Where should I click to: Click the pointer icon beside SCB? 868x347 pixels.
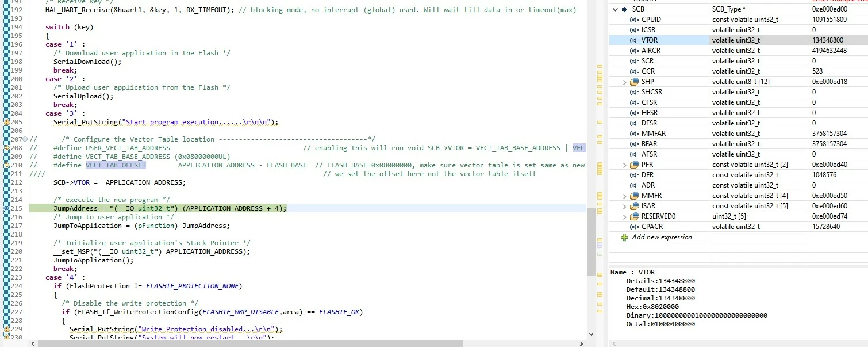(624, 9)
